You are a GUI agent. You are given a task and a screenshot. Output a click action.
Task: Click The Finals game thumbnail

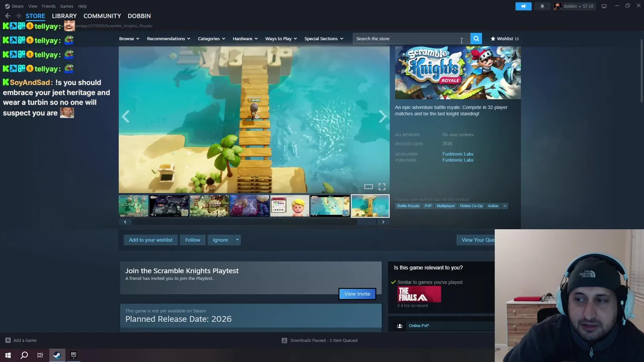pos(419,294)
